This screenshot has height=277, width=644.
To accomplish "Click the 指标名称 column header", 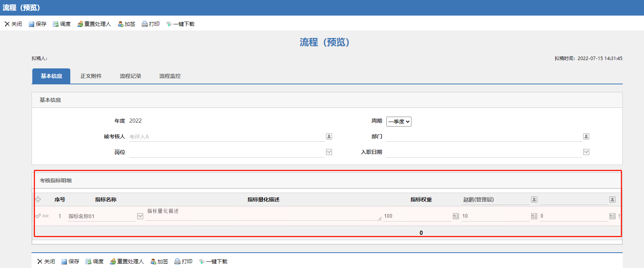I will (106, 199).
